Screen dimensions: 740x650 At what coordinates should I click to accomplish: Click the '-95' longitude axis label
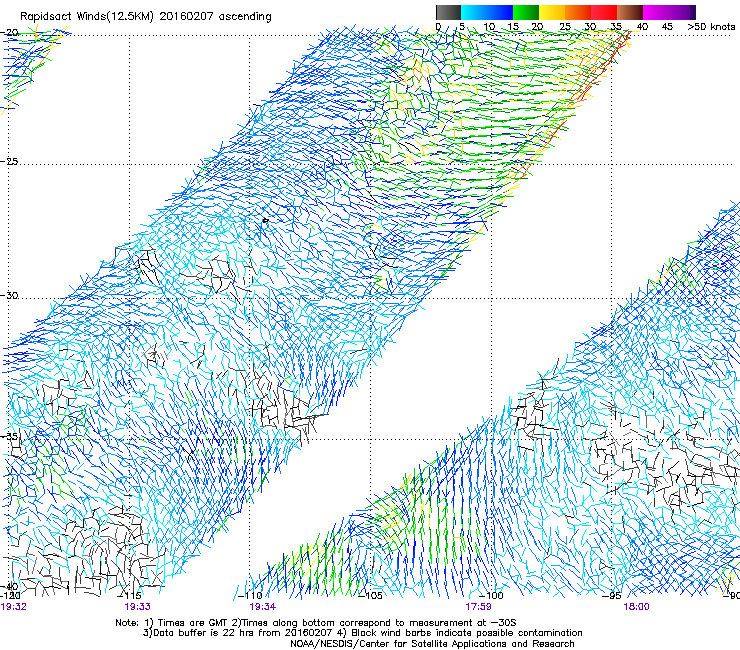pos(612,596)
